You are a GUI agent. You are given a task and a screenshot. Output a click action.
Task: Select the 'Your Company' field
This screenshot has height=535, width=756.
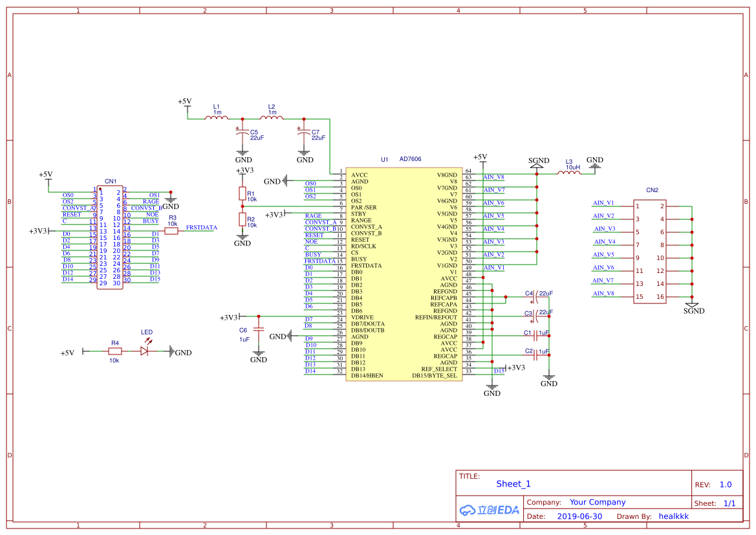(597, 502)
